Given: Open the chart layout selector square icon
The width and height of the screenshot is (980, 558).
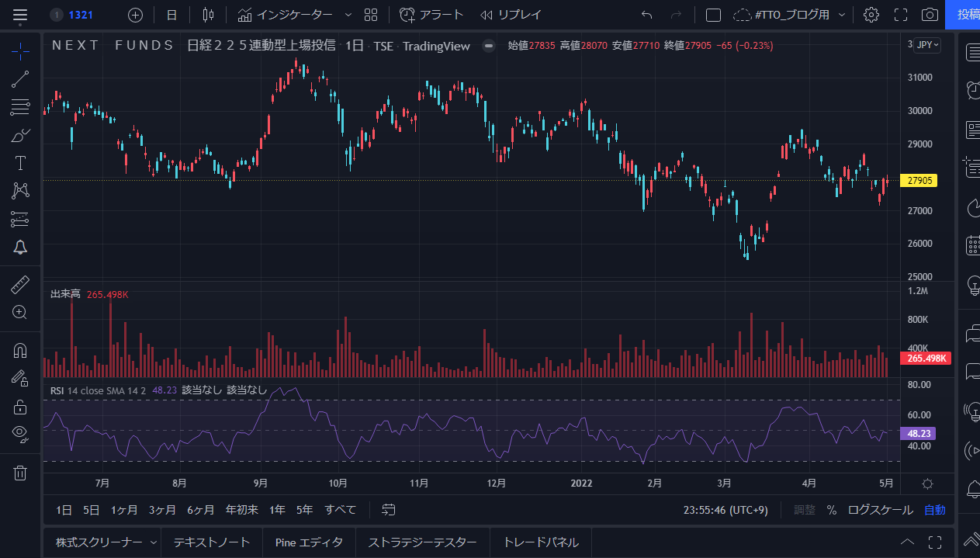Looking at the screenshot, I should click(x=713, y=15).
